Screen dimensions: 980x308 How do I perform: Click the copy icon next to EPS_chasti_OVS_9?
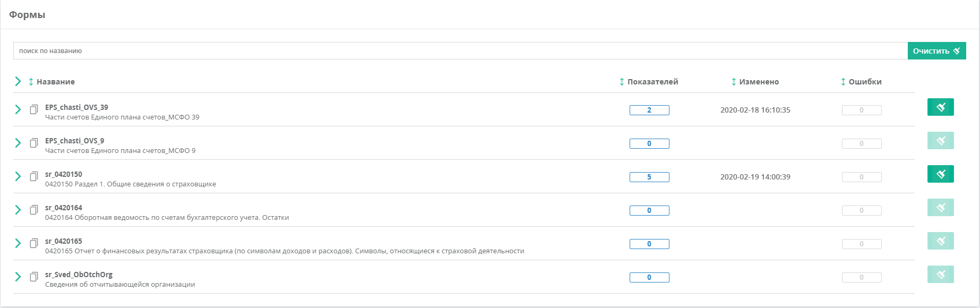(34, 143)
